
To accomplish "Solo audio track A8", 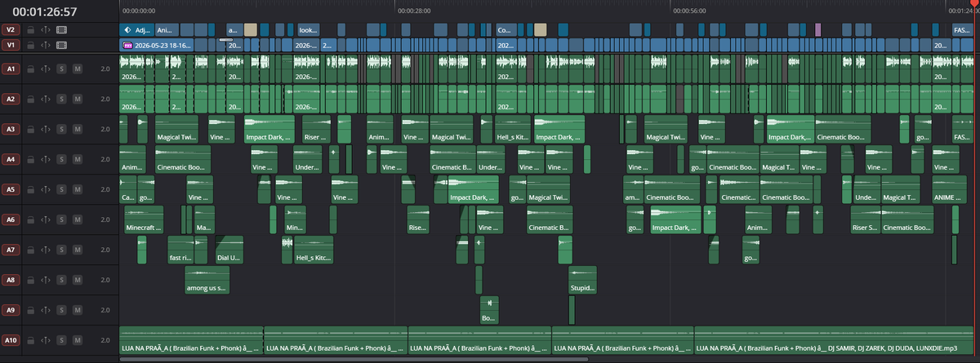I will pyautogui.click(x=62, y=281).
